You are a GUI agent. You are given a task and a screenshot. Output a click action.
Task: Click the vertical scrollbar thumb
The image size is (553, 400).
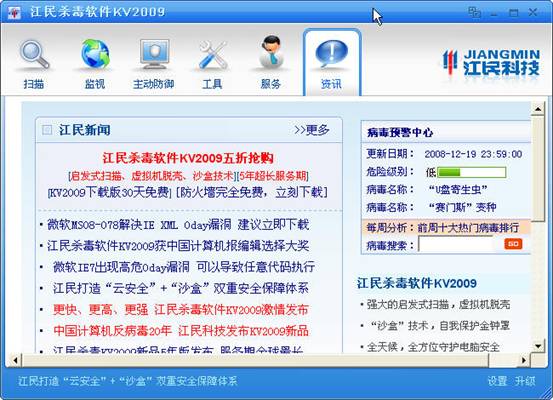pos(538,169)
